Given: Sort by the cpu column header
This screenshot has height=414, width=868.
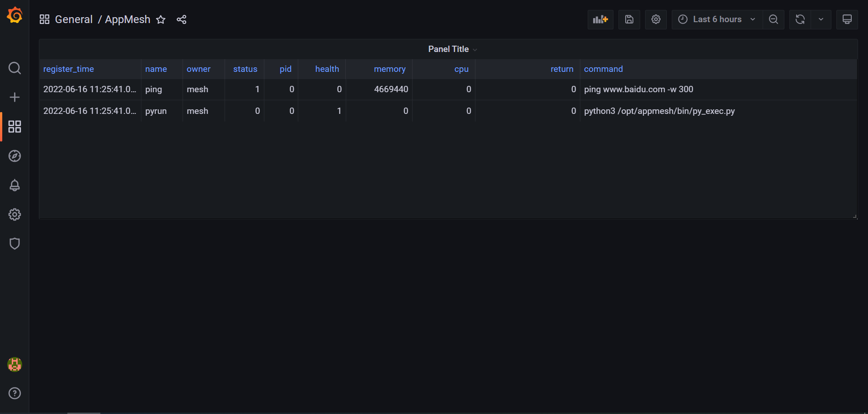Looking at the screenshot, I should pyautogui.click(x=462, y=69).
